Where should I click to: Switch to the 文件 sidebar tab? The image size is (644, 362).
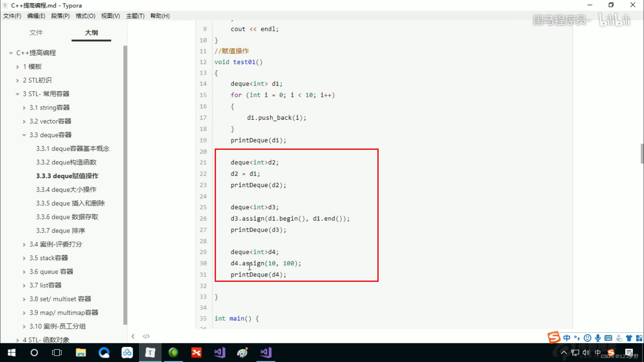(36, 33)
